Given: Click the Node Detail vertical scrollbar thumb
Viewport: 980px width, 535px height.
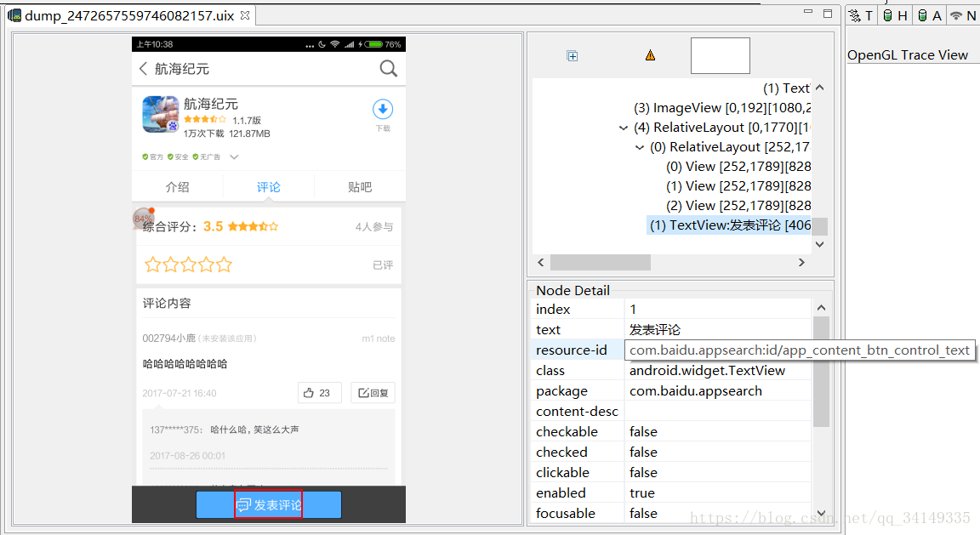Looking at the screenshot, I should (821, 371).
